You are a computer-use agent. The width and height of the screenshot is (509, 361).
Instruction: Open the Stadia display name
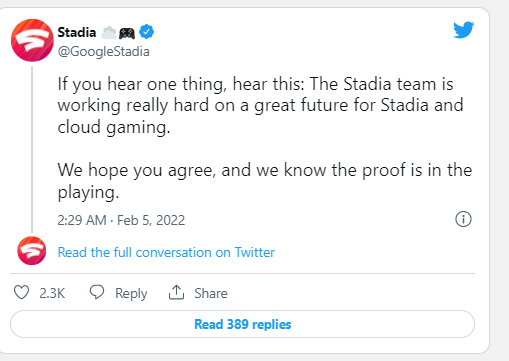point(77,32)
